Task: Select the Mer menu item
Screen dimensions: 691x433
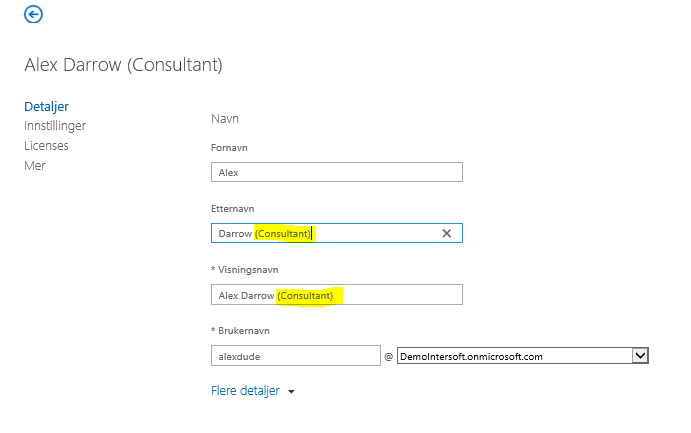Action: pos(35,166)
